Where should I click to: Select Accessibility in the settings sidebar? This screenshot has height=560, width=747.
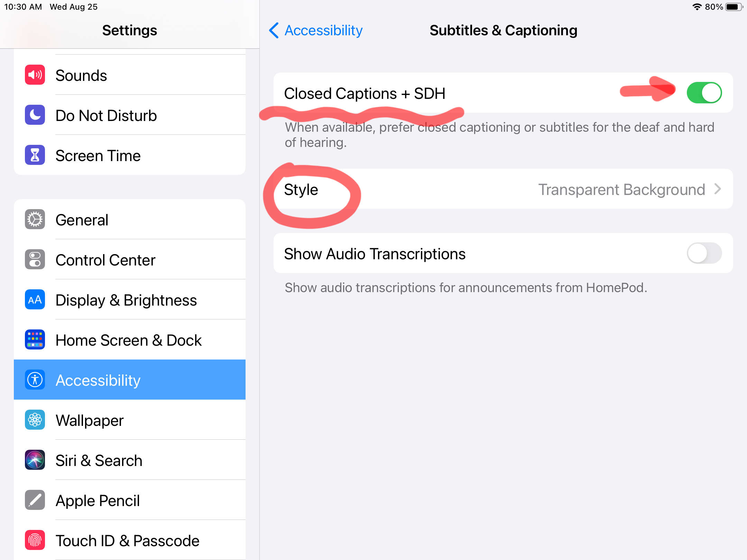coord(130,380)
